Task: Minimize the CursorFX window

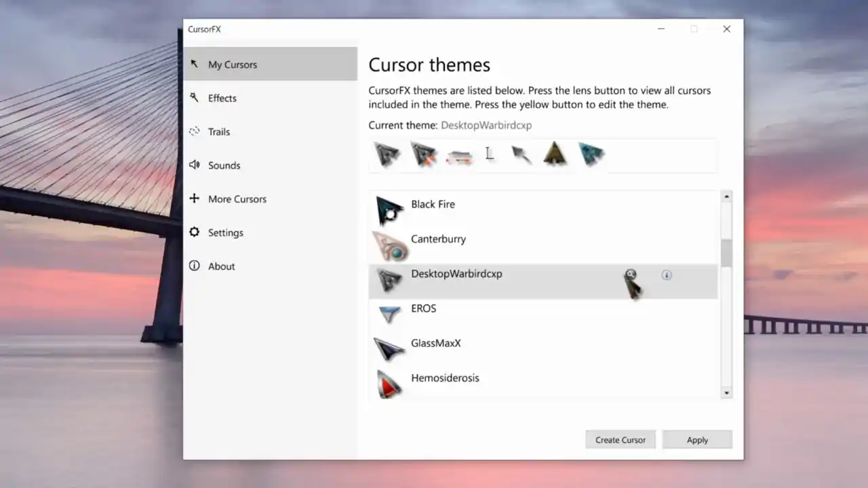Action: [x=661, y=29]
